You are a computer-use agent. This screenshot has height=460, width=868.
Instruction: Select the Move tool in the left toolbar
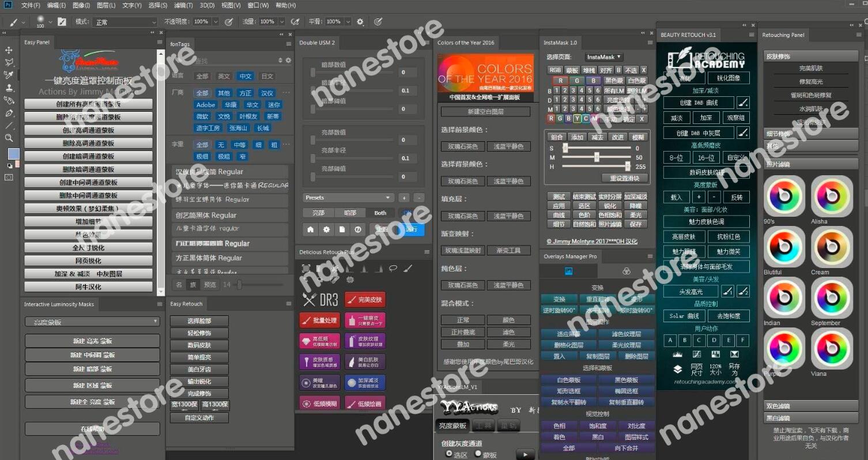(x=9, y=50)
